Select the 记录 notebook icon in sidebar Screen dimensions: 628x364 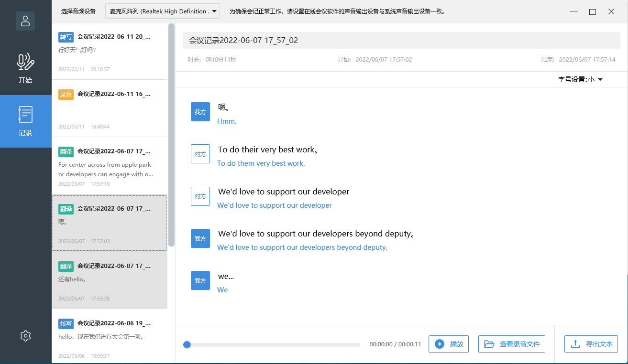tap(25, 115)
